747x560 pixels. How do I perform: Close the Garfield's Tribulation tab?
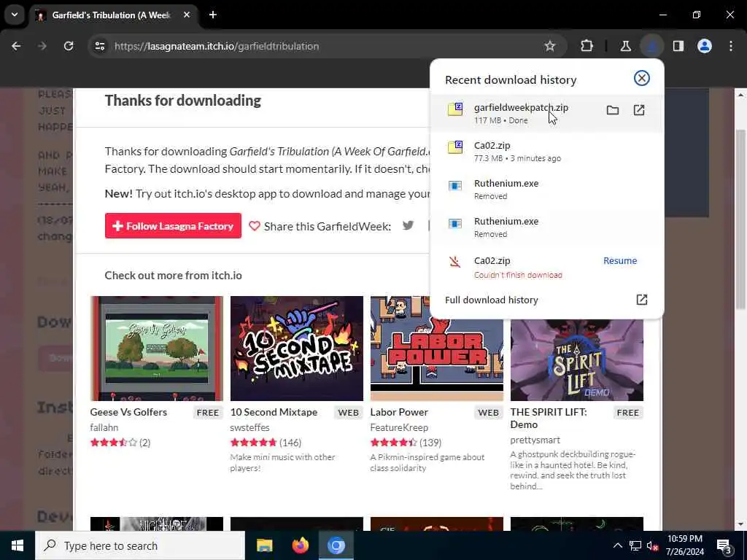click(x=187, y=15)
